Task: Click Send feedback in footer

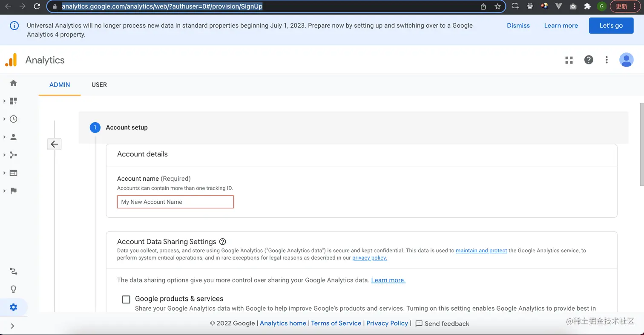Action: pos(443,323)
